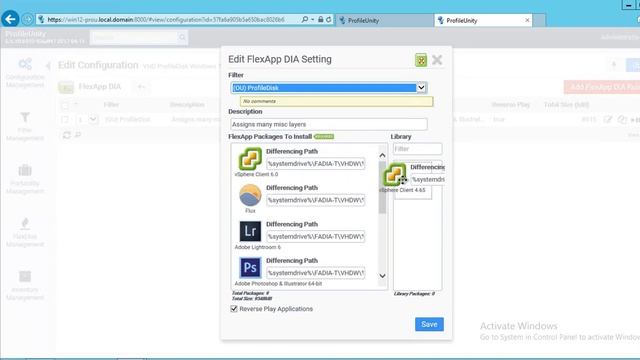
Task: Close the Edit FlexApp DIA Setting dialog
Action: point(437,60)
